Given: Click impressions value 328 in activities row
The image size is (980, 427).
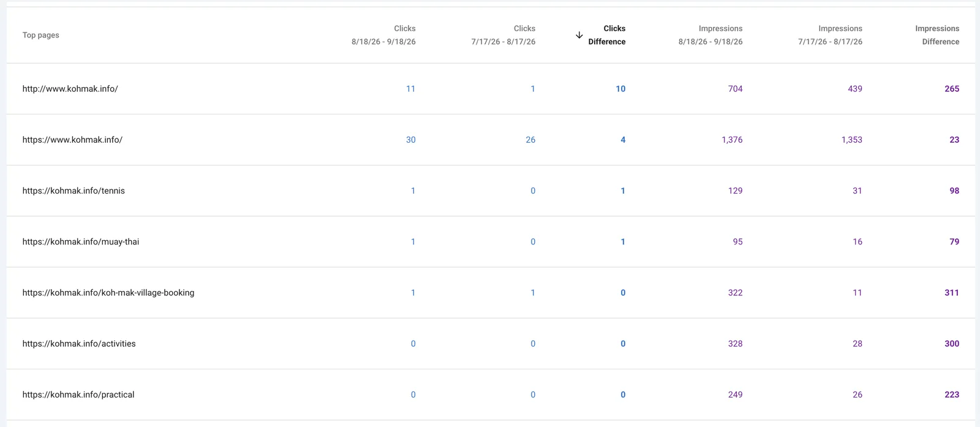Looking at the screenshot, I should click(735, 344).
